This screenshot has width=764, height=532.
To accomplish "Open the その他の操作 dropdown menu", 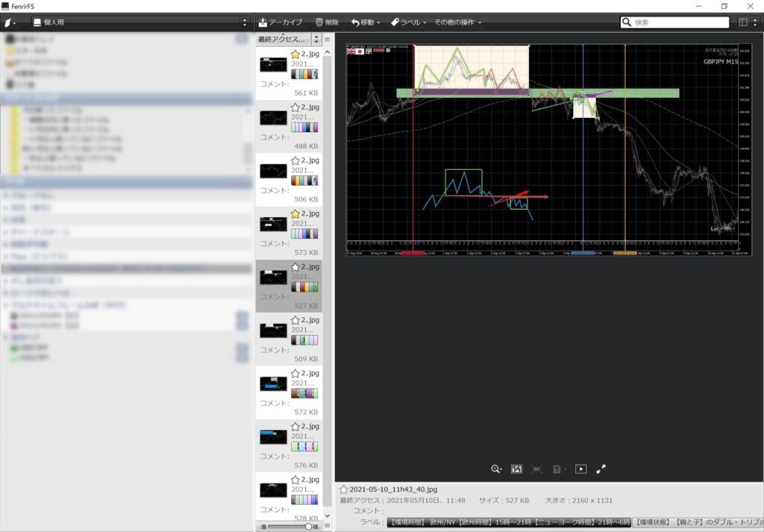I will [x=457, y=22].
